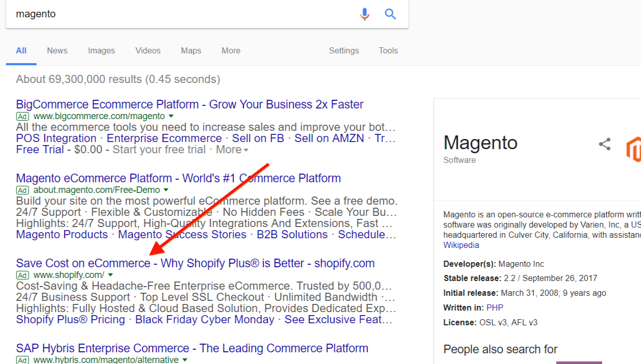Switch to the Images tab
641x364 pixels.
[101, 50]
